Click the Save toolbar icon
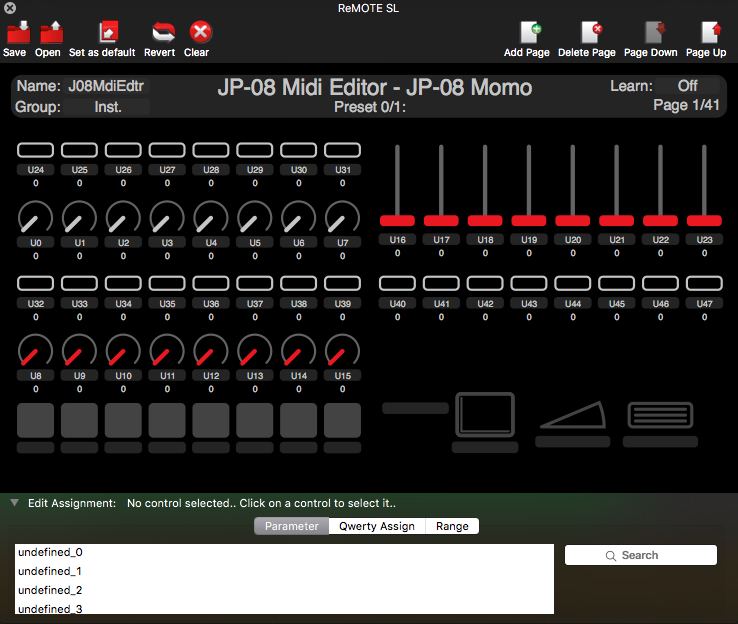Viewport: 738px width, 624px height. [18, 32]
